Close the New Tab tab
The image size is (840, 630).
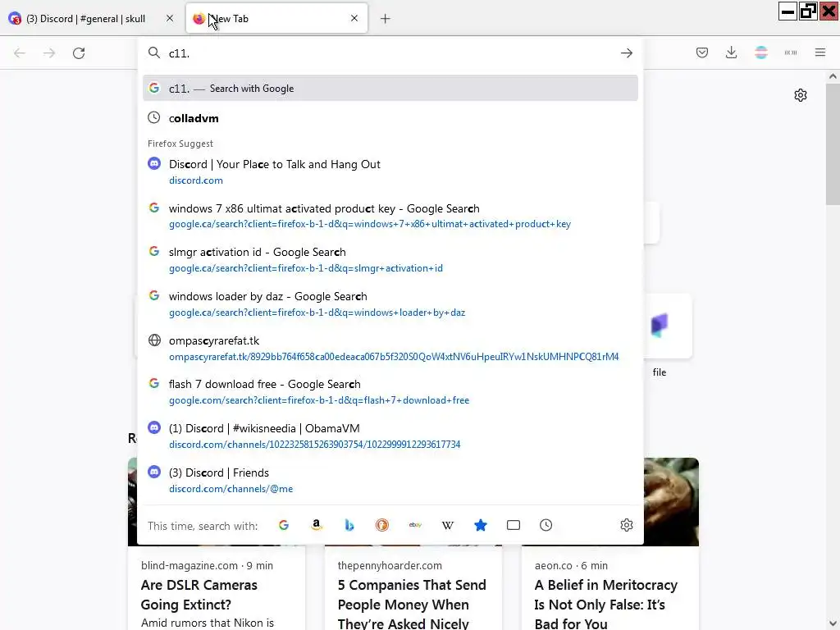coord(354,18)
